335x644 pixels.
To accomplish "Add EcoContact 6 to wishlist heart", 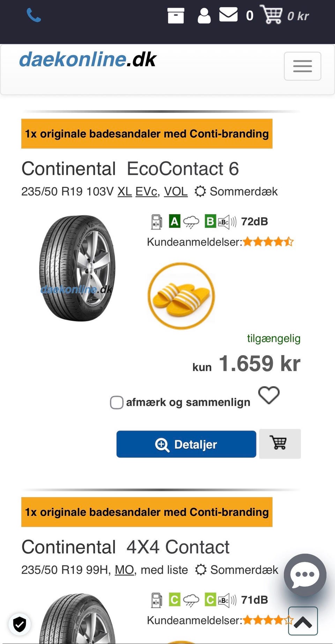I will 269,395.
